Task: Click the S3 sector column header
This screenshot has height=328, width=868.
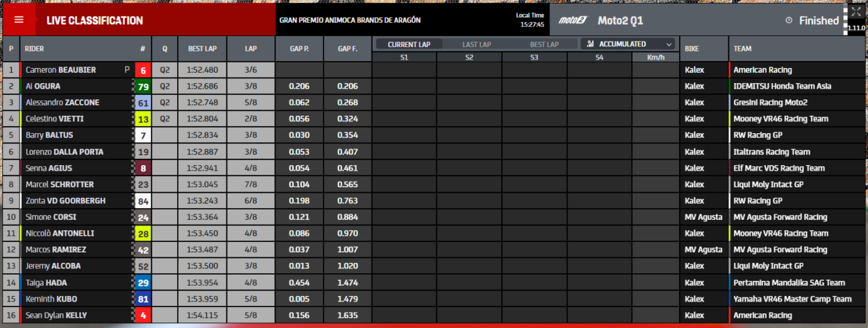Action: [534, 57]
